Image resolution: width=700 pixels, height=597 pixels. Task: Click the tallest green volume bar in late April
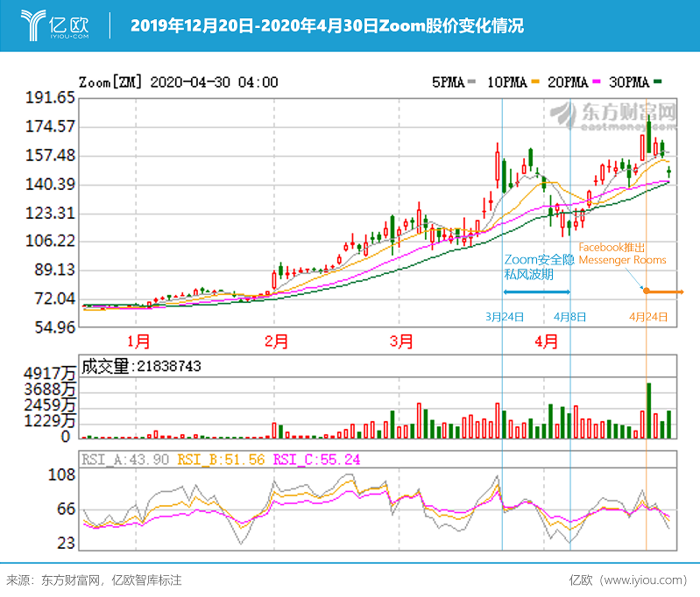pyautogui.click(x=648, y=411)
